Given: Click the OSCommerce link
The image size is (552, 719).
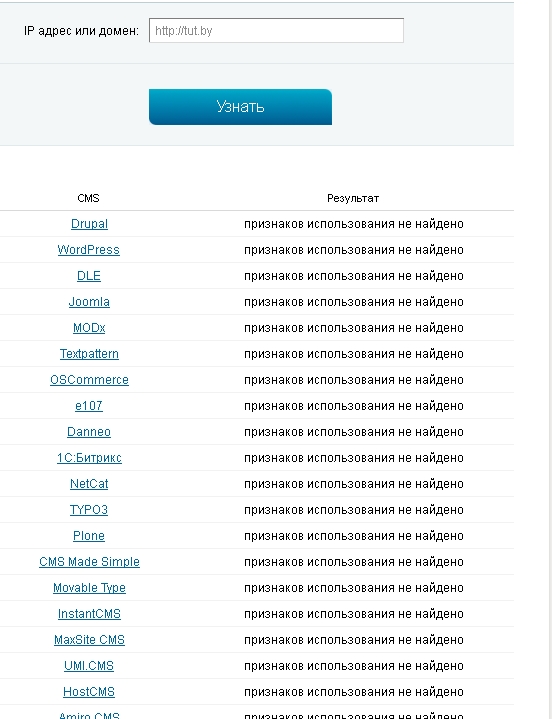Looking at the screenshot, I should pos(89,380).
